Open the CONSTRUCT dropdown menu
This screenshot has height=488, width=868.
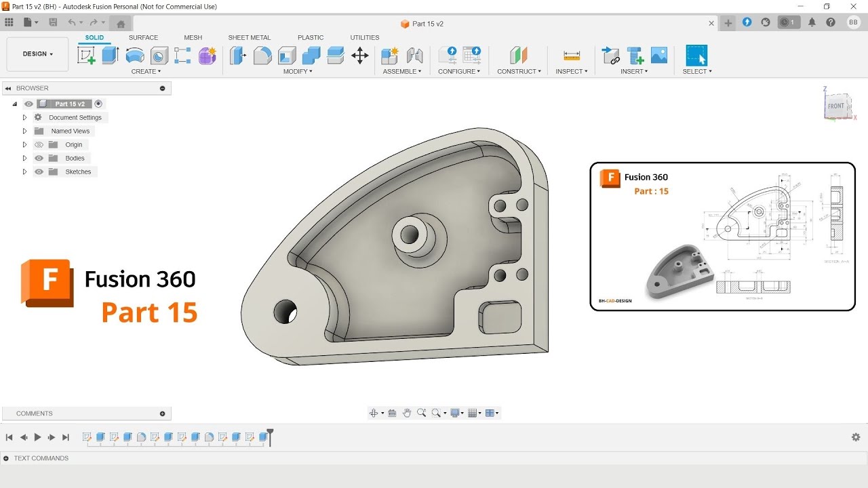click(519, 71)
